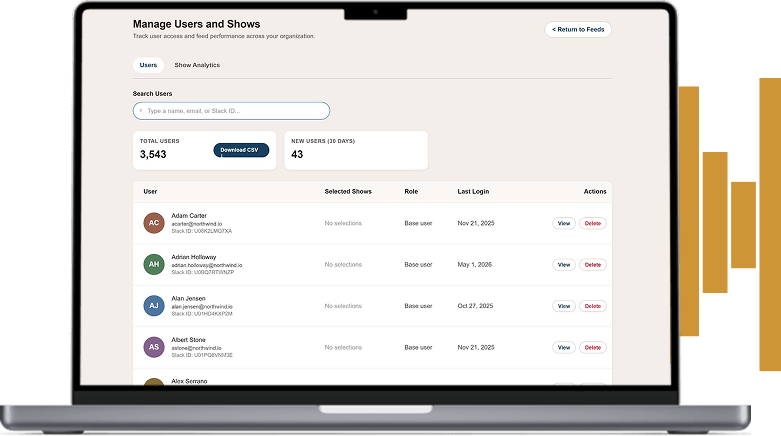Click email astone@northwind.io

[x=196, y=348]
